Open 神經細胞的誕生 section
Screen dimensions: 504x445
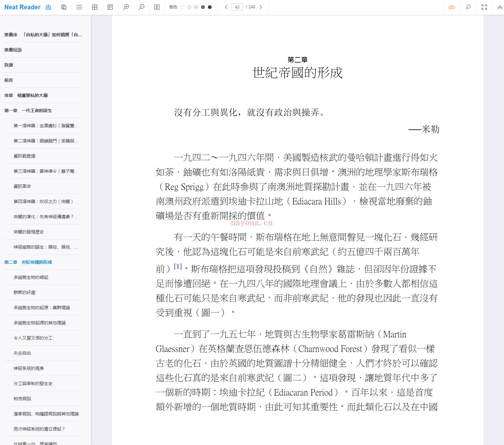pos(46,247)
